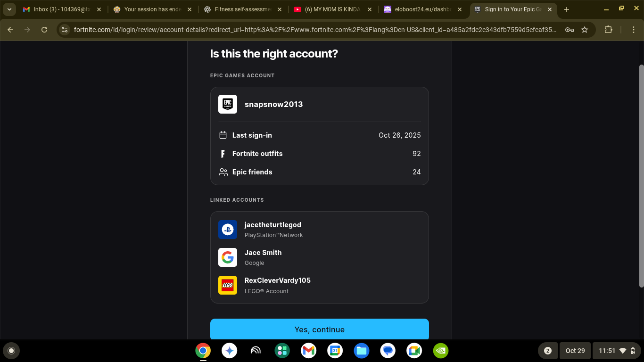Screen dimensions: 644x362
Task: Click the 'Is this the right account?' heading
Action: click(274, 54)
